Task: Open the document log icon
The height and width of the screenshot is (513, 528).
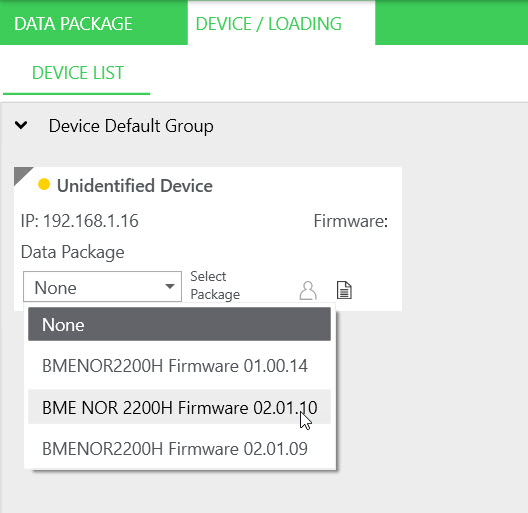Action: (344, 290)
